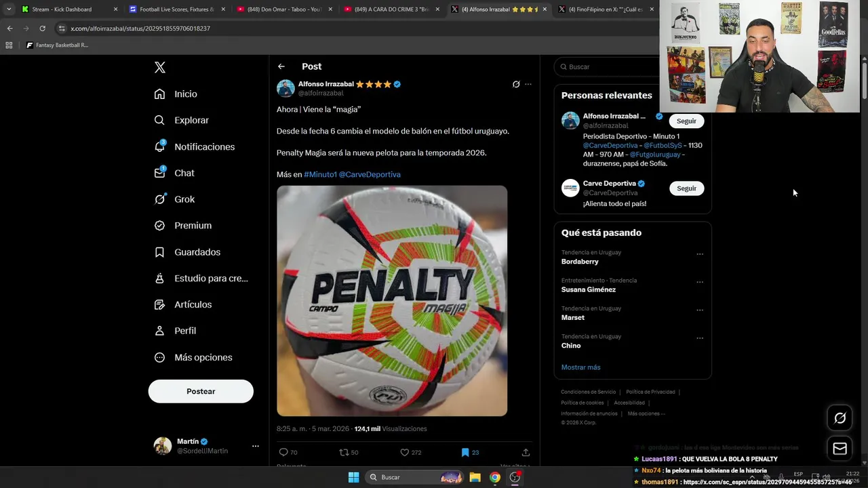Open Explorar in the sidebar
This screenshot has height=488, width=868.
click(x=182, y=120)
